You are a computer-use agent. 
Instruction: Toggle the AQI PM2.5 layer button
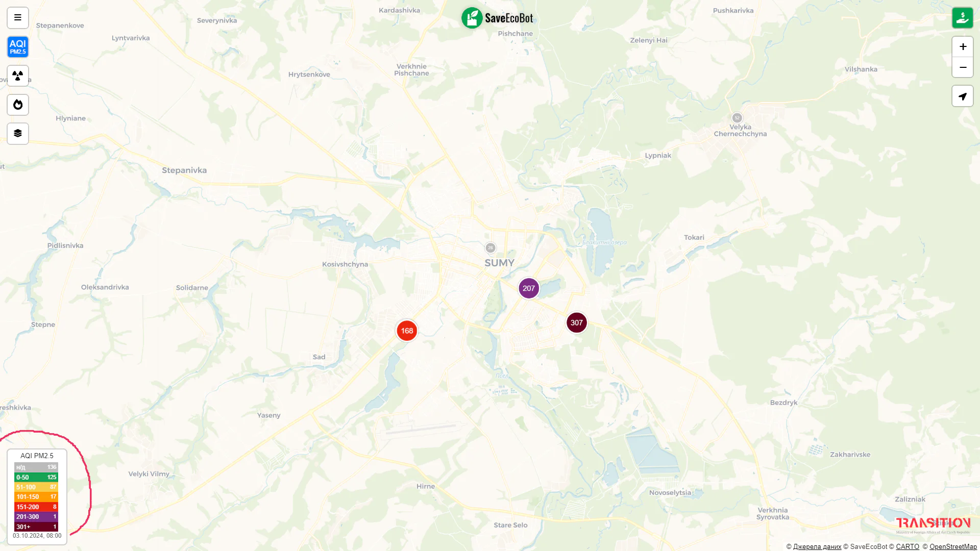(18, 47)
